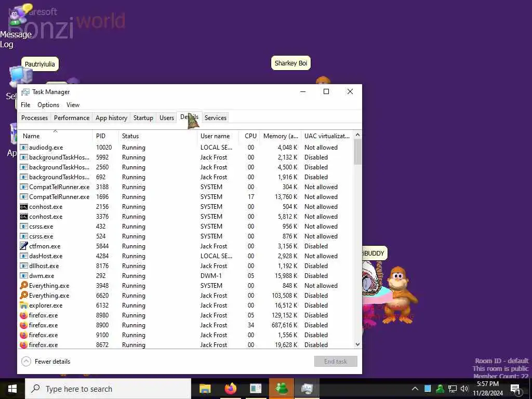Click the scrollbar up arrow

(357, 135)
